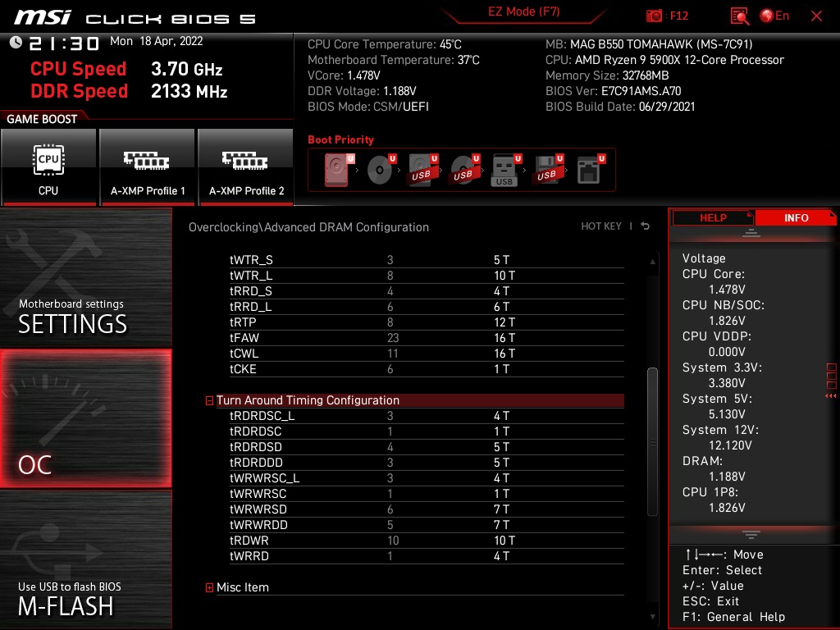Take a screenshot via the camera icon

[654, 15]
